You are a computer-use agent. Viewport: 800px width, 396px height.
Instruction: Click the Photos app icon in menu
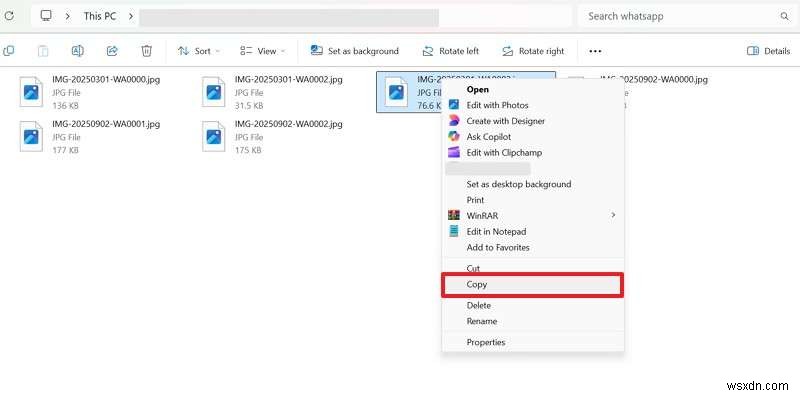pos(454,105)
